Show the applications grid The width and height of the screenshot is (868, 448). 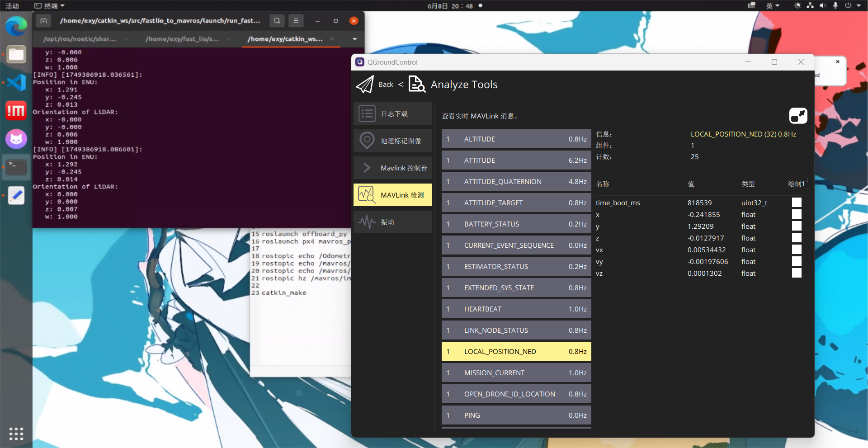16,434
